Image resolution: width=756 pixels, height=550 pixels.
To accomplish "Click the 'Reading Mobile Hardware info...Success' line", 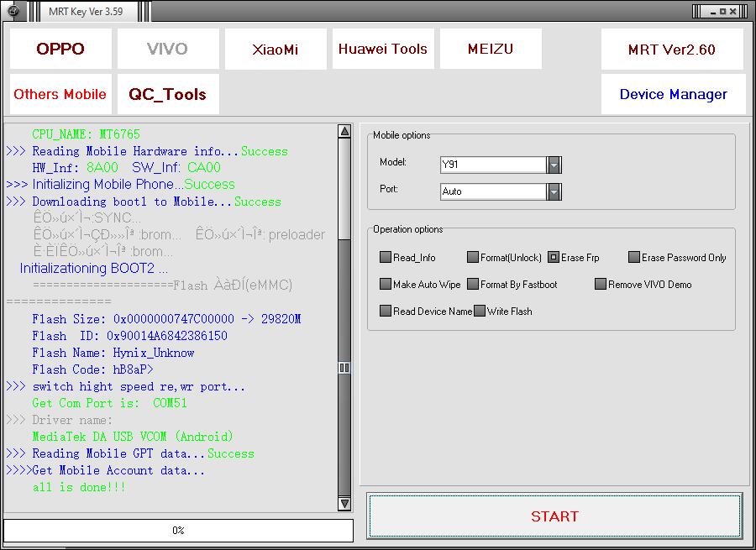I will click(x=147, y=151).
